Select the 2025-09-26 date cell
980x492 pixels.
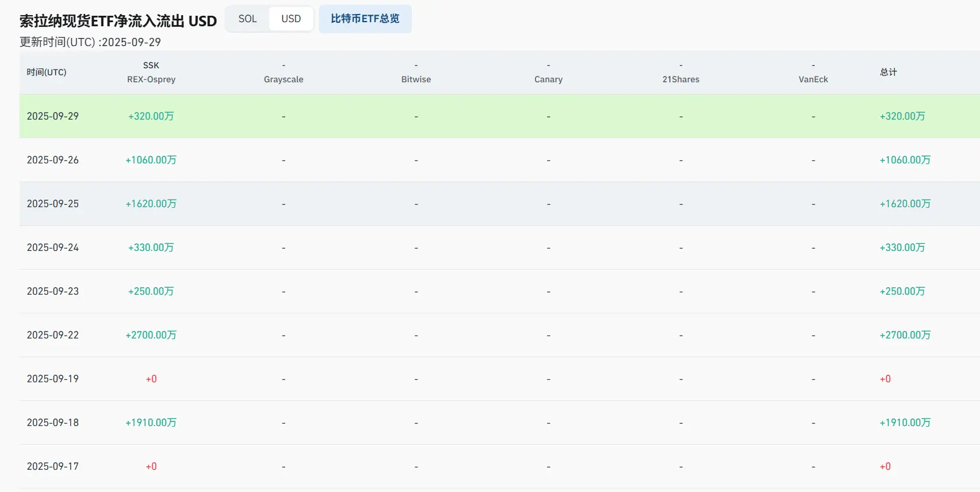[x=53, y=160]
